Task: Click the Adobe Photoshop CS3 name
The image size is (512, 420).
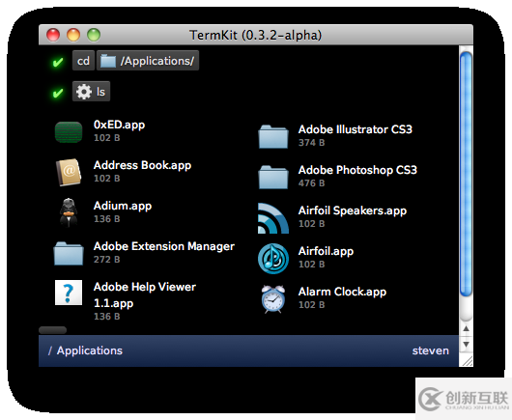Action: 357,170
